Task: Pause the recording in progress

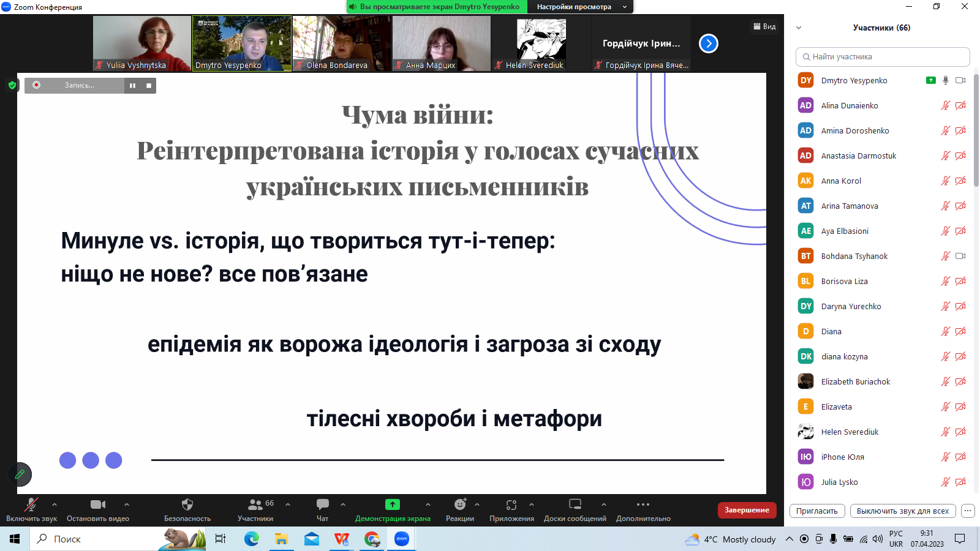Action: coord(132,86)
